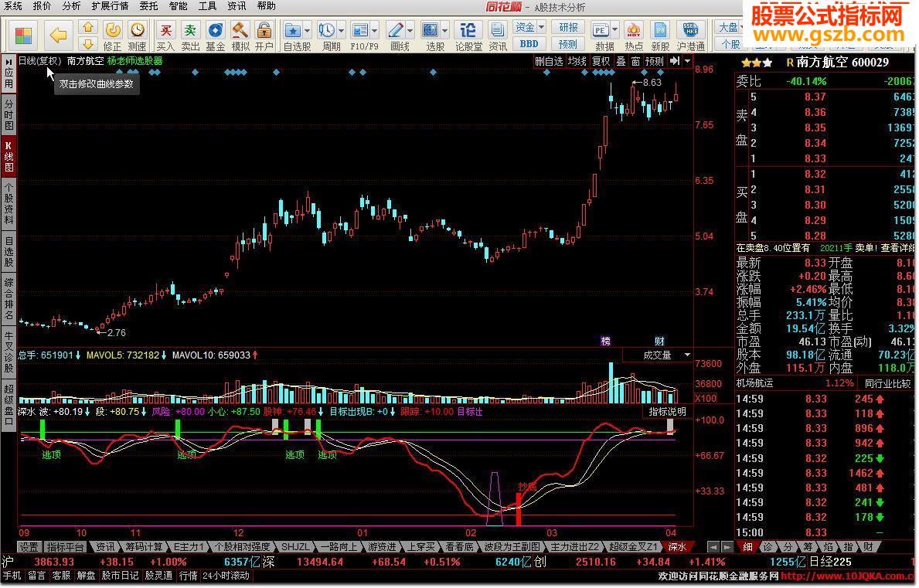Screen dimensions: 919x588
Task: Click the 财 marker on the chart
Action: coord(659,341)
